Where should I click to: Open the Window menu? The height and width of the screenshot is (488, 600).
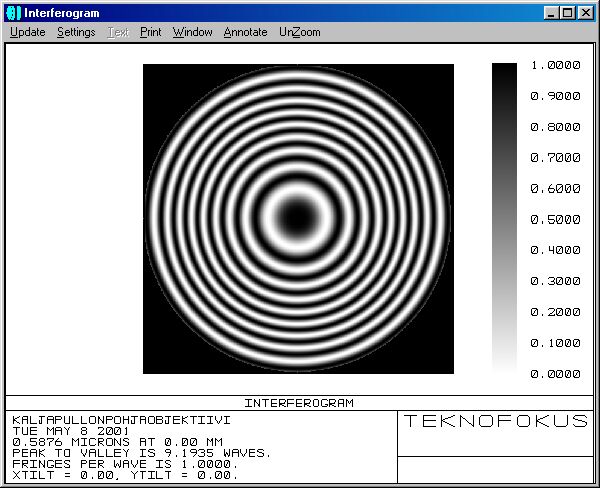coord(193,32)
